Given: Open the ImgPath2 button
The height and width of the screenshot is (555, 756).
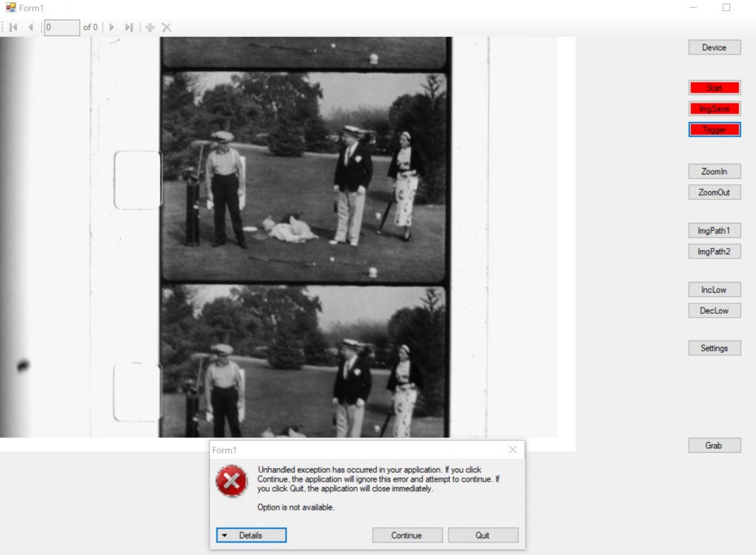Looking at the screenshot, I should pyautogui.click(x=714, y=252).
